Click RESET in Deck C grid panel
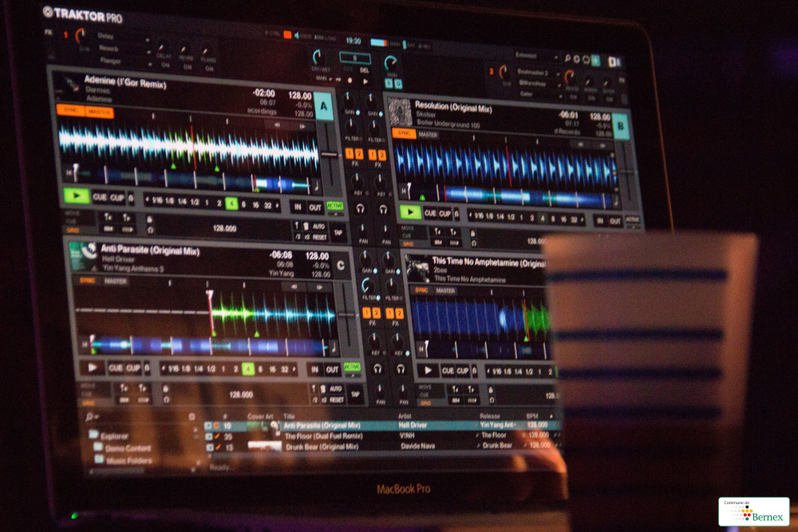 (x=336, y=400)
